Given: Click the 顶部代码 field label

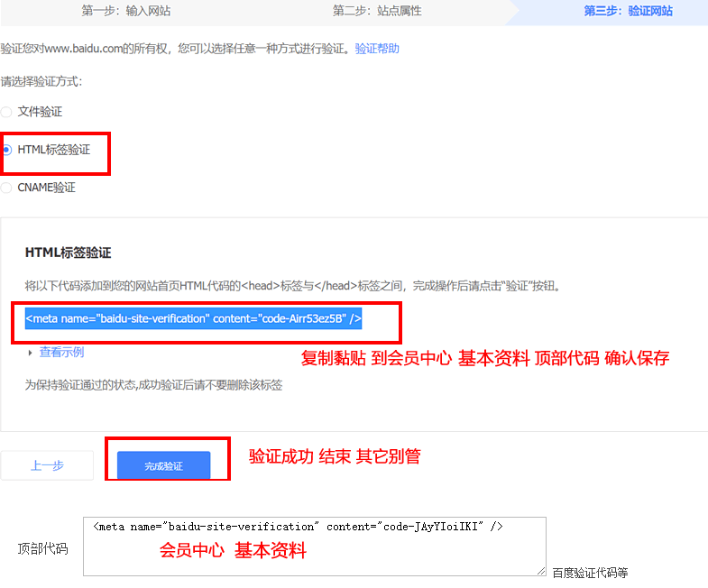Looking at the screenshot, I should (43, 548).
